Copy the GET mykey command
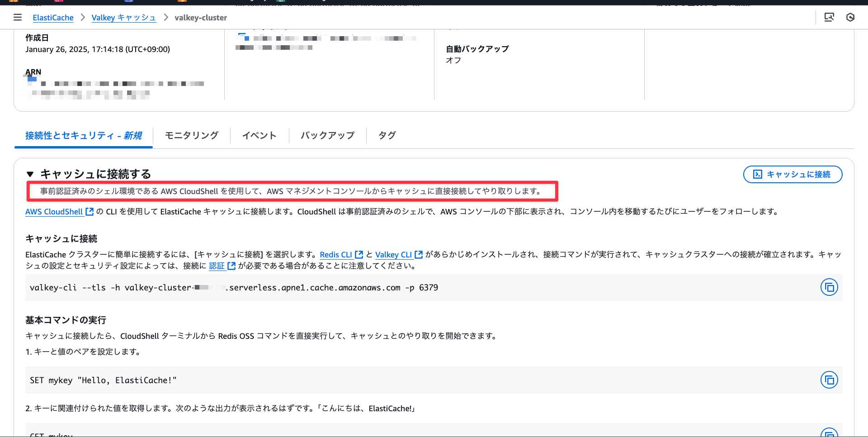This screenshot has width=868, height=437. (829, 433)
